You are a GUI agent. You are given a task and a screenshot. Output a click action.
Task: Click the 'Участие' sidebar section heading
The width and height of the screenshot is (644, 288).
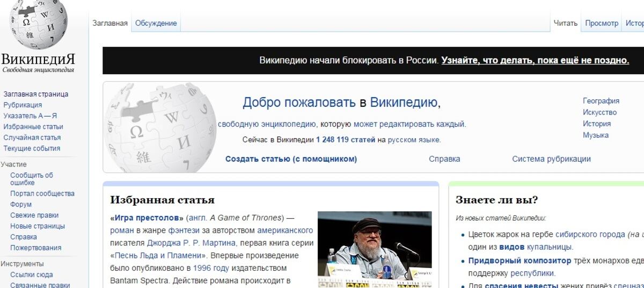click(x=13, y=164)
